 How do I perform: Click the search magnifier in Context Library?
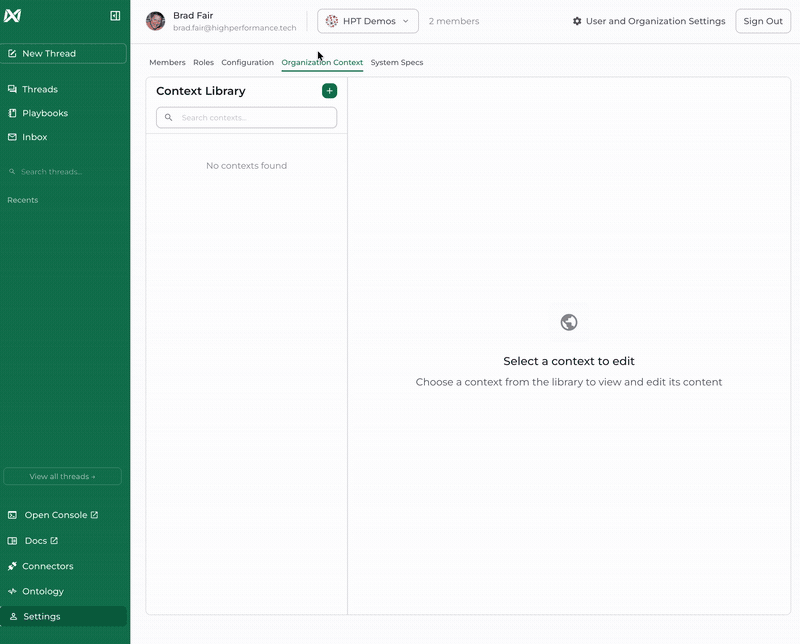click(x=168, y=117)
